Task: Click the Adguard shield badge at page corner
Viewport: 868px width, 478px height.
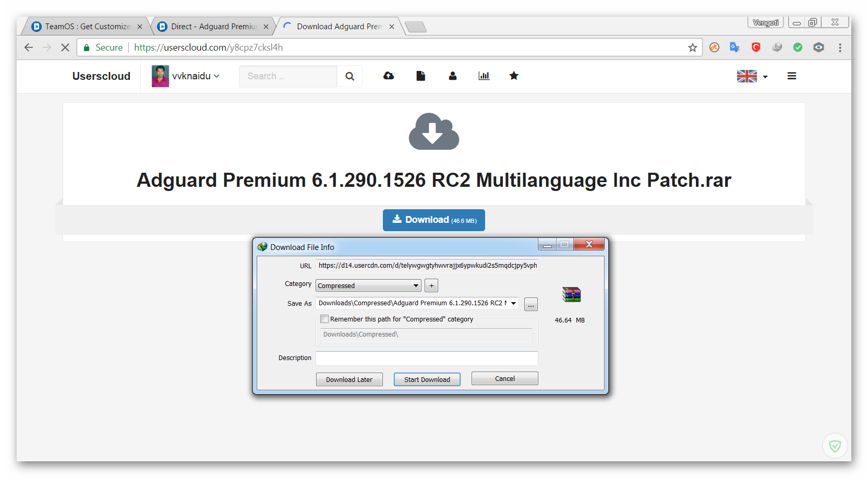Action: pyautogui.click(x=835, y=446)
